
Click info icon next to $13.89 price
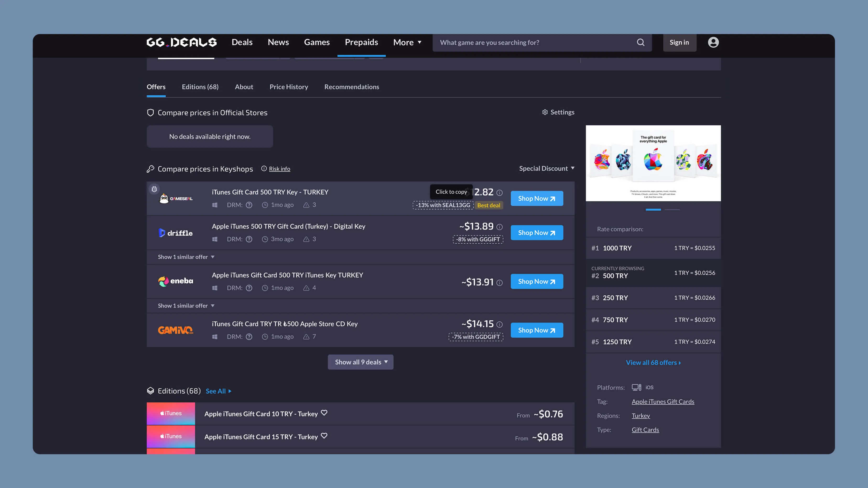(x=499, y=227)
